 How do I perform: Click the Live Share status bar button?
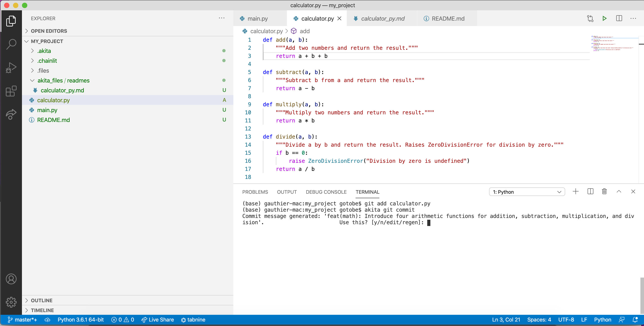pyautogui.click(x=157, y=320)
